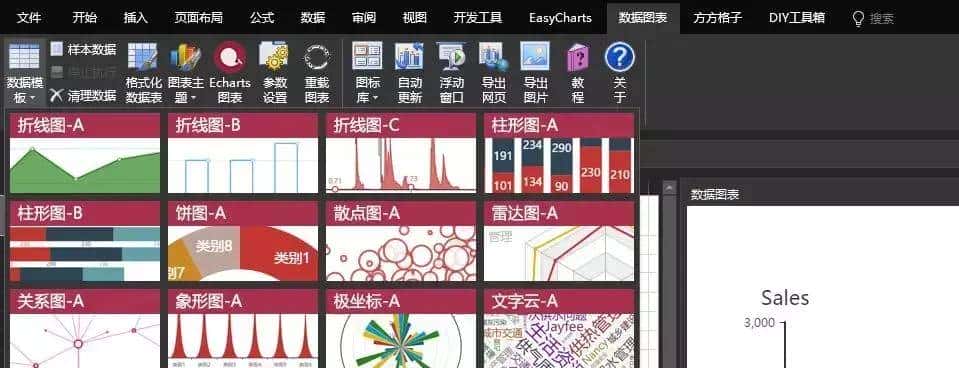959x368 pixels.
Task: Choose the 关系图-A template thumbnail
Action: [x=85, y=329]
